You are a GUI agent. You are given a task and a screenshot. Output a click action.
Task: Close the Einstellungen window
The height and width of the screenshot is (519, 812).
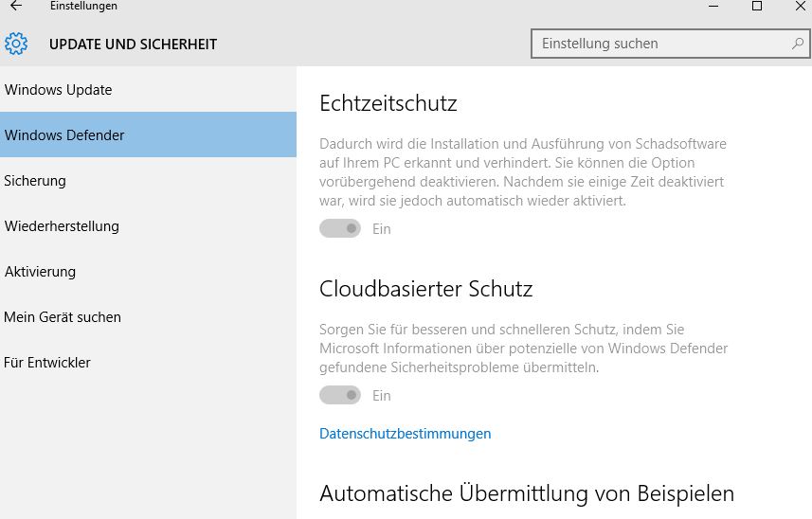pos(800,6)
